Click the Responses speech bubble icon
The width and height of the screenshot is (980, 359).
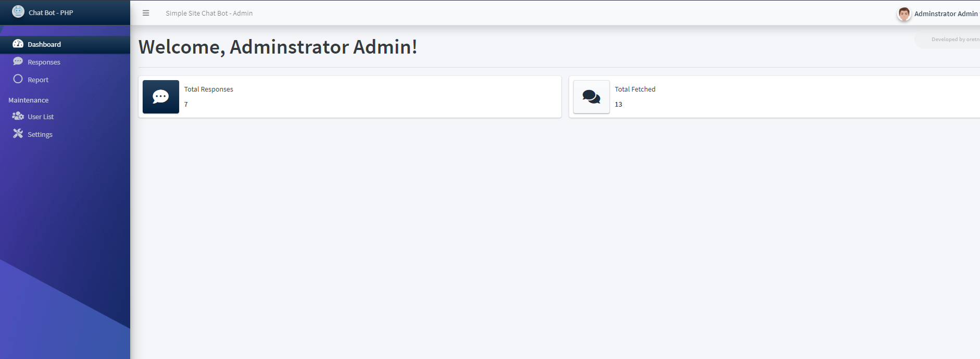18,61
